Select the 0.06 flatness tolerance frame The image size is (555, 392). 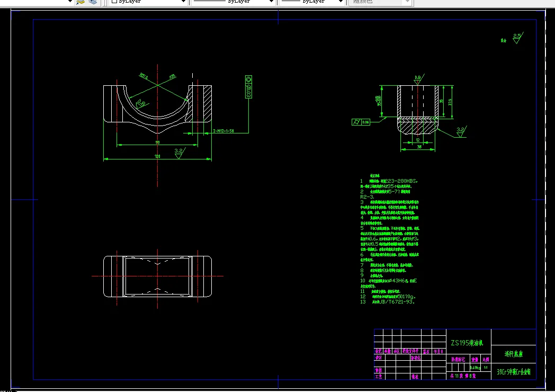point(361,122)
